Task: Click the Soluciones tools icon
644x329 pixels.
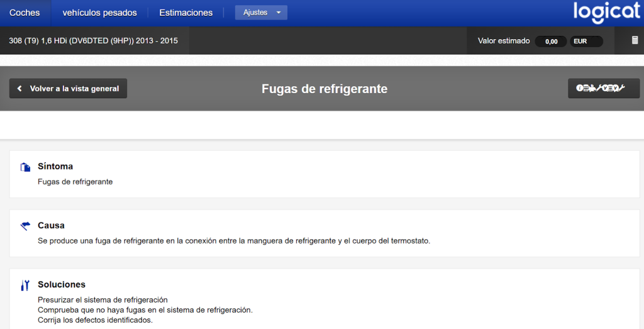Action: point(25,285)
